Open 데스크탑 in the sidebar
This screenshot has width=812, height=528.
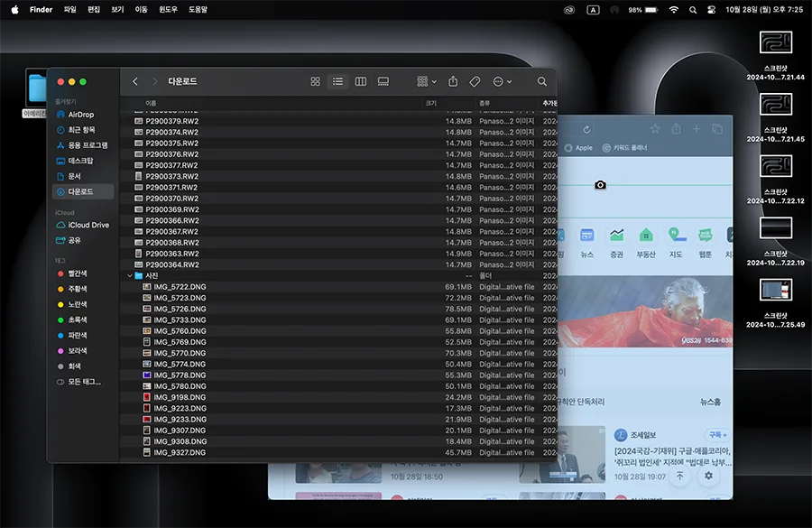pos(83,161)
